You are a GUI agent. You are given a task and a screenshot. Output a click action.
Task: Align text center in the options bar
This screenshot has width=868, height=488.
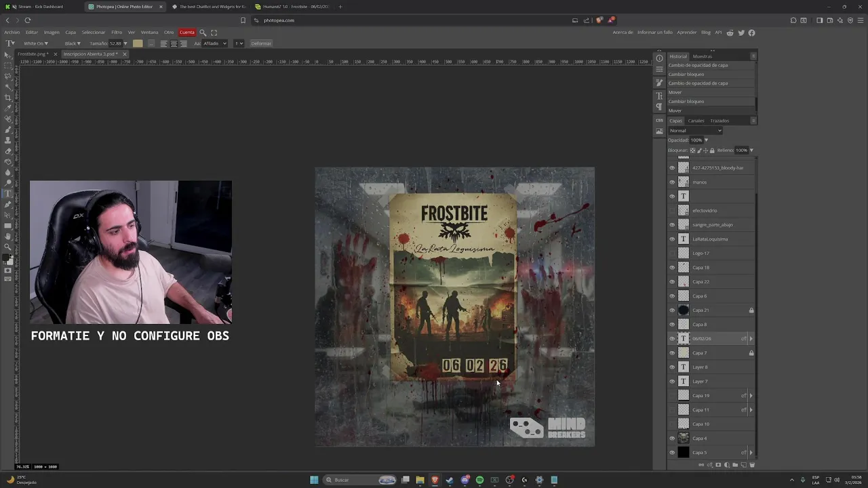pos(174,43)
